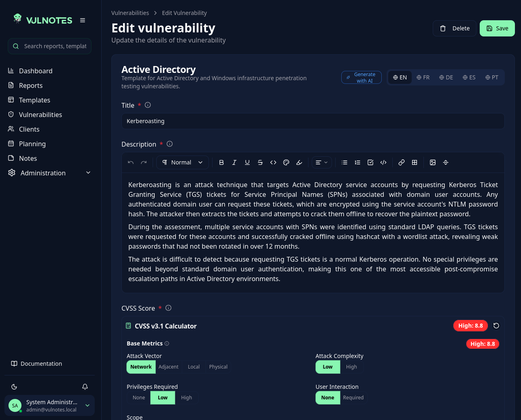Apply italic formatting
The height and width of the screenshot is (420, 521).
point(234,162)
